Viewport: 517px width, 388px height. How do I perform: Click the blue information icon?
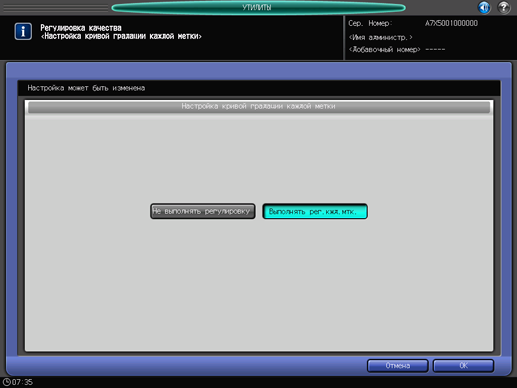click(23, 32)
